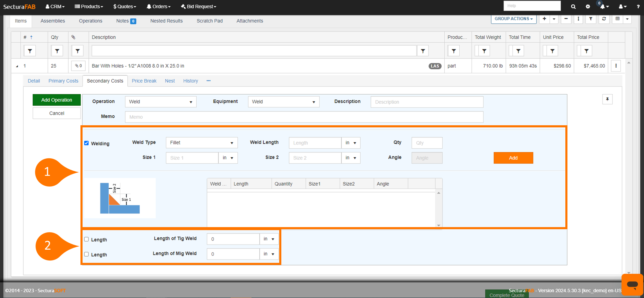The height and width of the screenshot is (298, 644).
Task: Click the Description column filter icon
Action: (x=423, y=51)
